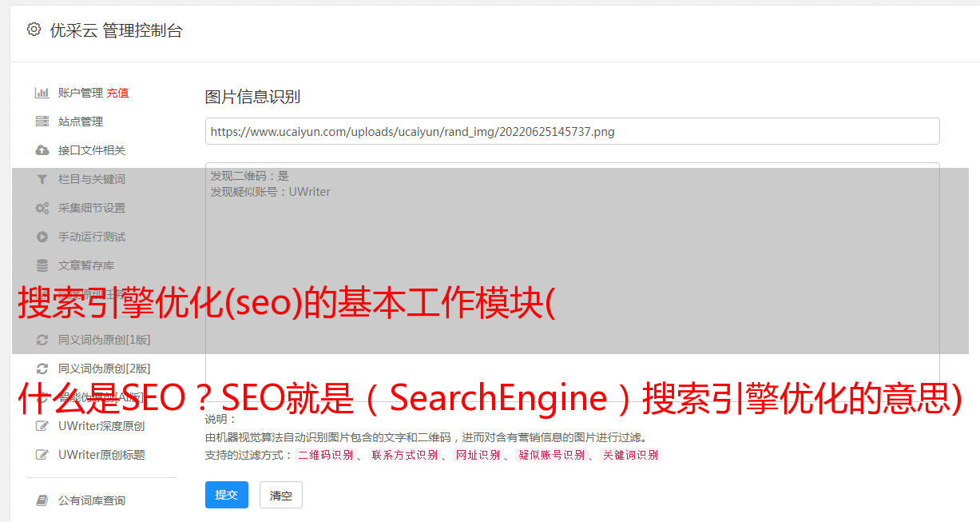Click the edit icon for UWriter原创标题

coord(42,455)
